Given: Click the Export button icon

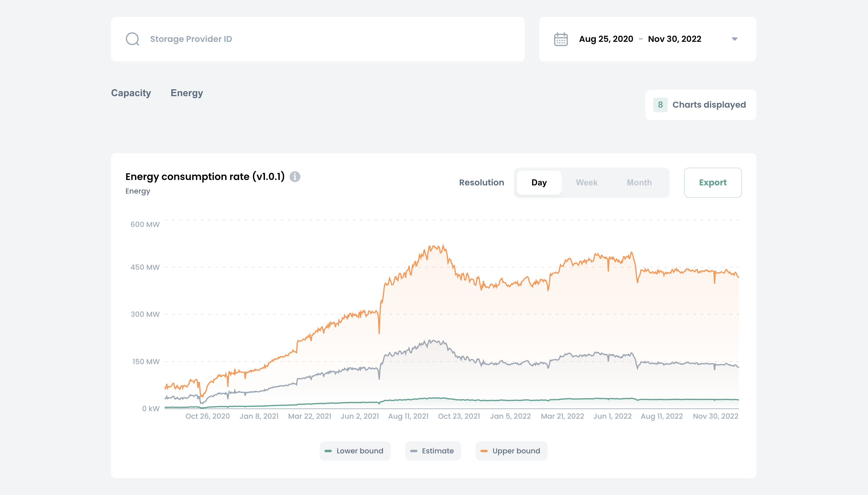Looking at the screenshot, I should [x=713, y=182].
